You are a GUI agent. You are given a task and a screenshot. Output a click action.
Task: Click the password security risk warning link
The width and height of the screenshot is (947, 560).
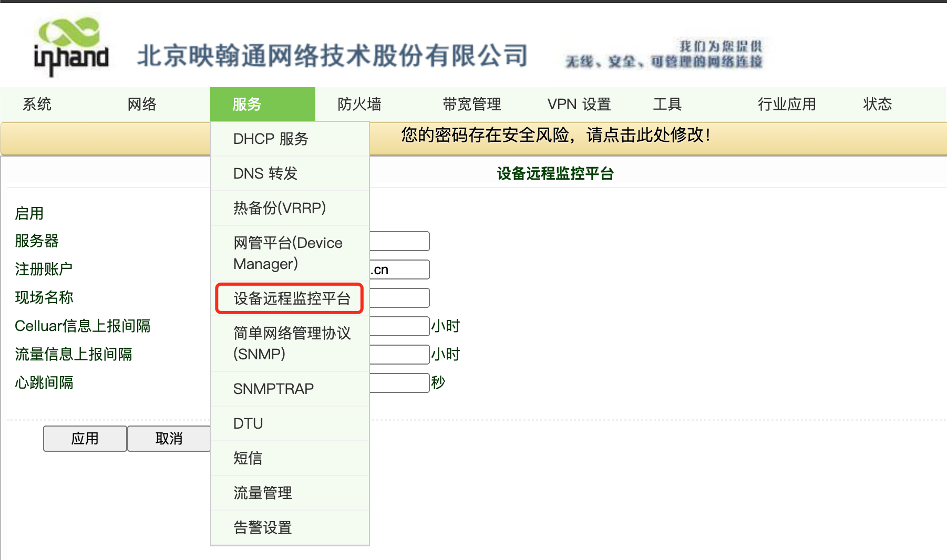pos(555,136)
